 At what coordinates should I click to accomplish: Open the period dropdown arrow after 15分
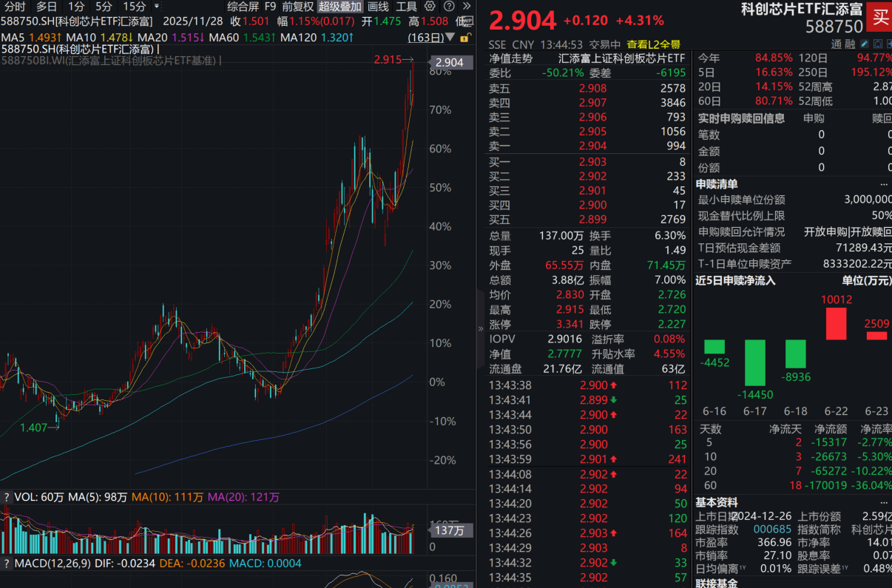(x=156, y=6)
